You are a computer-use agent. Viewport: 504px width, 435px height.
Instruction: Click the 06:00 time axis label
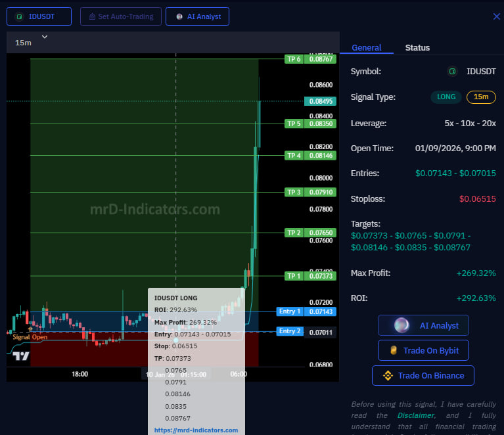tap(239, 374)
